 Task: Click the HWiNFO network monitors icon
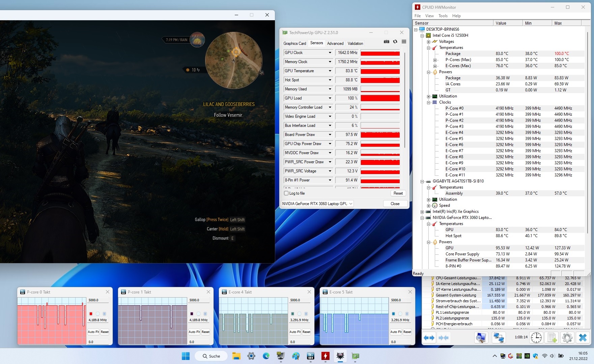click(x=499, y=337)
